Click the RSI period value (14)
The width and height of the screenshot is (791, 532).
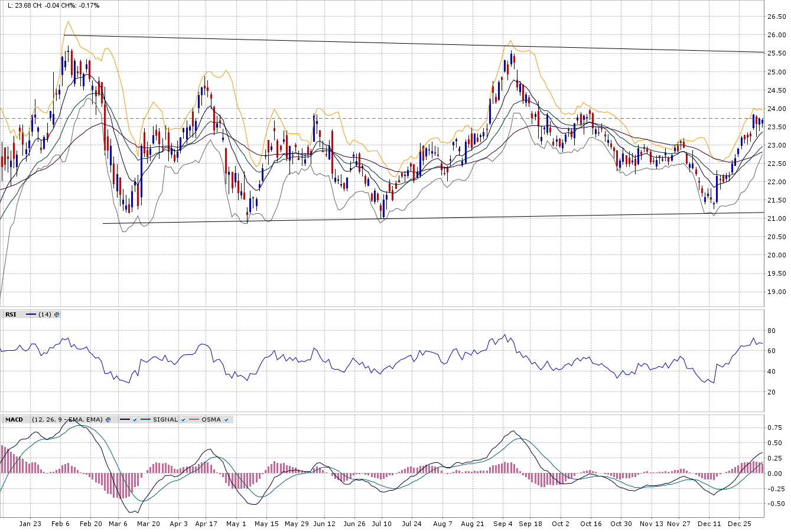tap(44, 315)
